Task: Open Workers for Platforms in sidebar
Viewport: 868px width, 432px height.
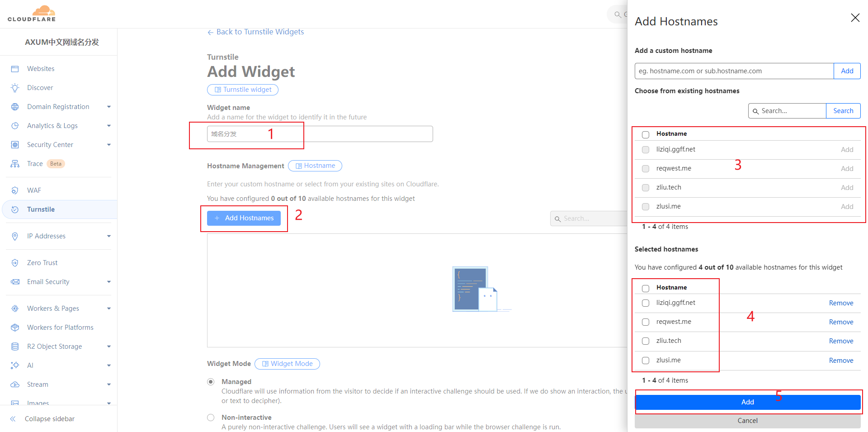Action: pos(60,328)
